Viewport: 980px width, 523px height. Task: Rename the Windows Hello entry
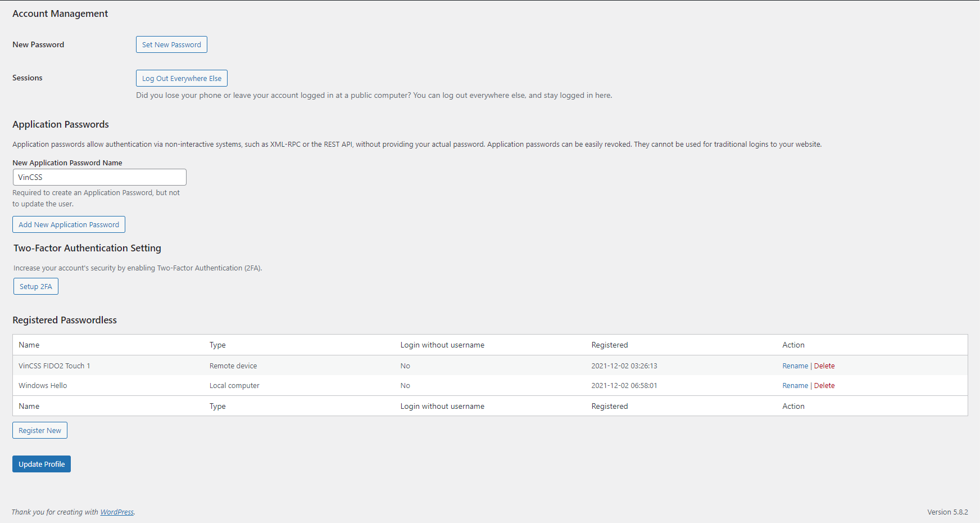point(795,385)
